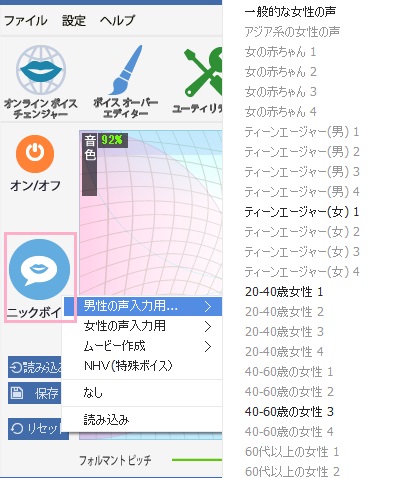Select 女の赤ちゃん 4 voice
399x478 pixels.
point(281,112)
